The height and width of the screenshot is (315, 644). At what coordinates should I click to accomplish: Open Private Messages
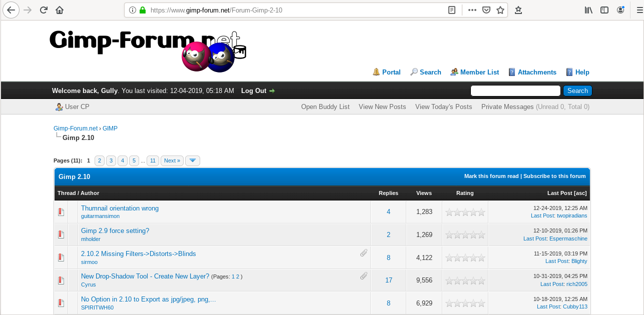(x=507, y=106)
